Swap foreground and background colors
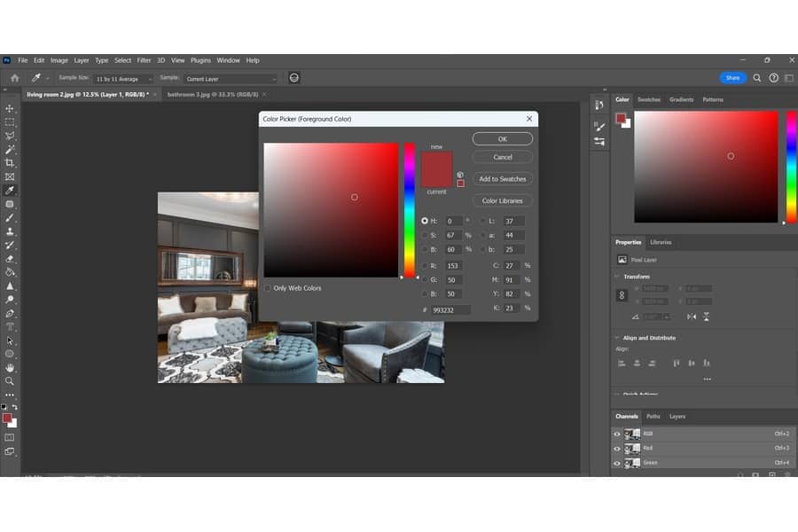The height and width of the screenshot is (532, 798). pos(15,407)
